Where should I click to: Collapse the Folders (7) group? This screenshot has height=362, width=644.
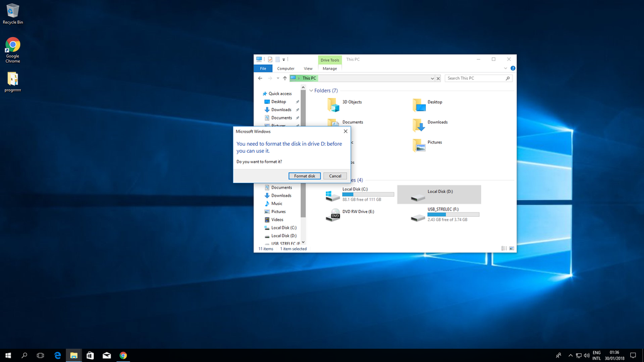point(311,90)
